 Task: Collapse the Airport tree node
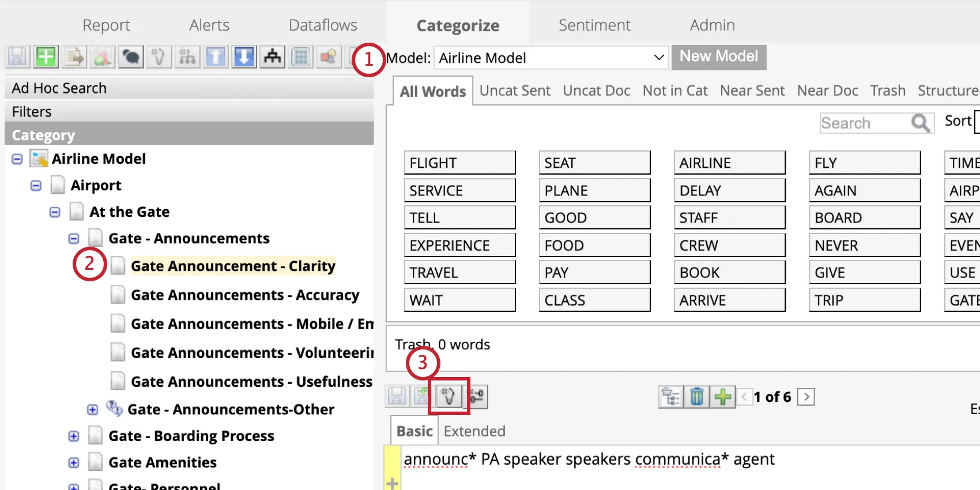(36, 186)
